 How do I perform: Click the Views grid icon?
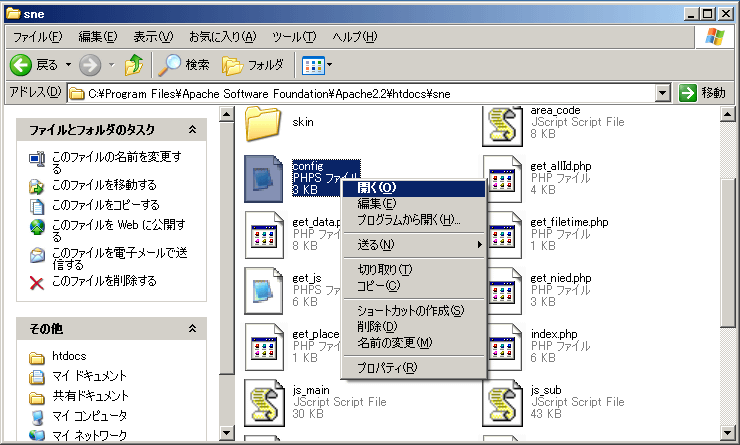point(313,65)
